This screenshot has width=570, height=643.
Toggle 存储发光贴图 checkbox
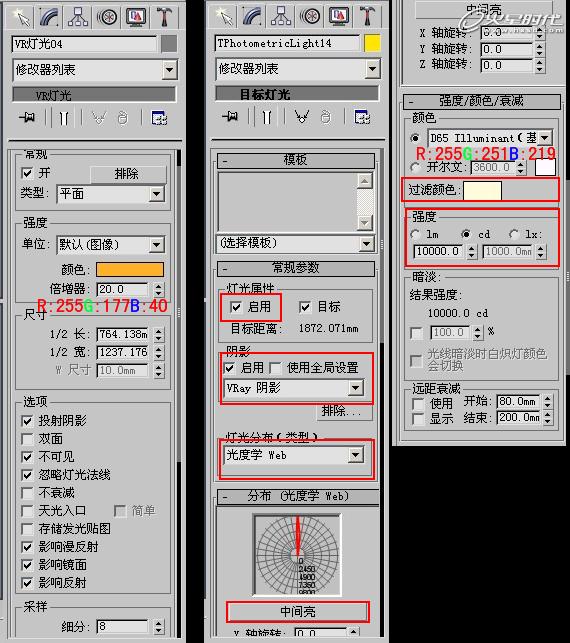tap(27, 529)
